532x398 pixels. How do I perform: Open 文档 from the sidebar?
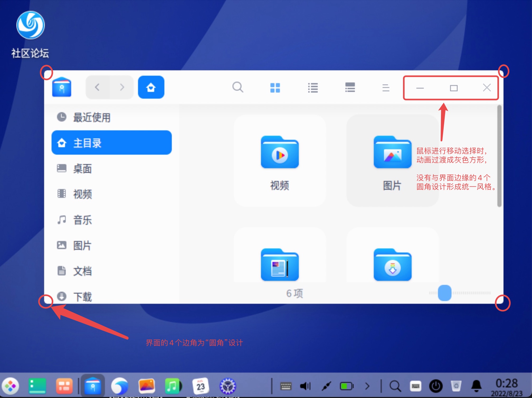point(82,271)
